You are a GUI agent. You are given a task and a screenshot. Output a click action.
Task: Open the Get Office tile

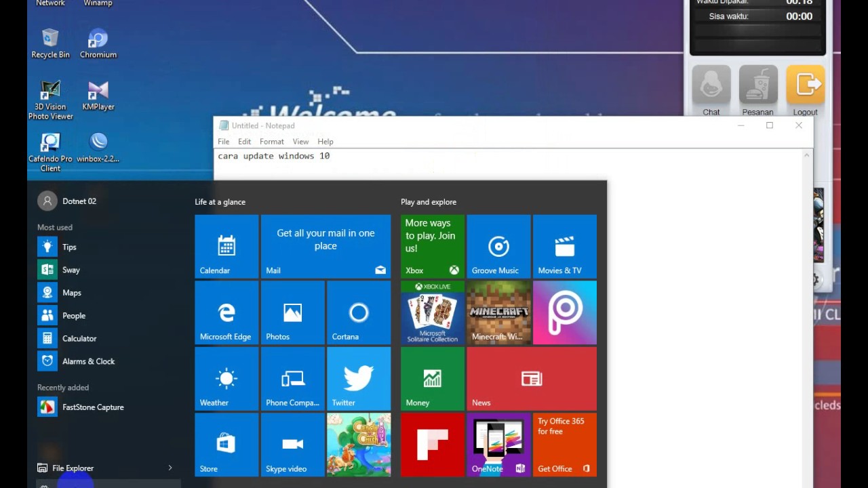[565, 445]
